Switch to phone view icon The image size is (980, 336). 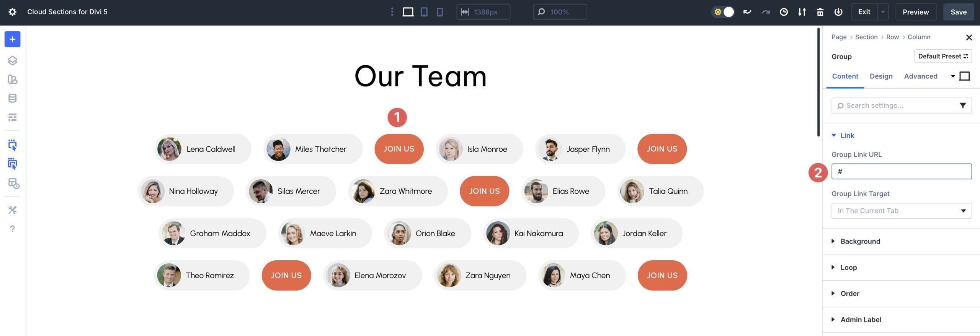[x=440, y=12]
